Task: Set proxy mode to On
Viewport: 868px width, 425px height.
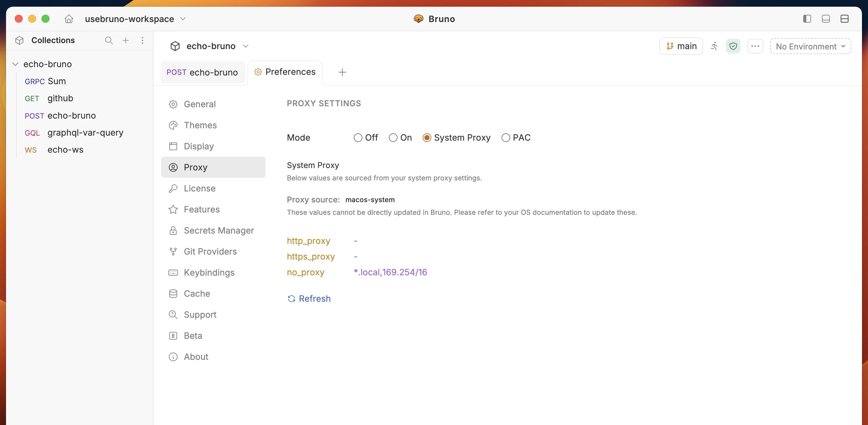Action: click(x=393, y=138)
